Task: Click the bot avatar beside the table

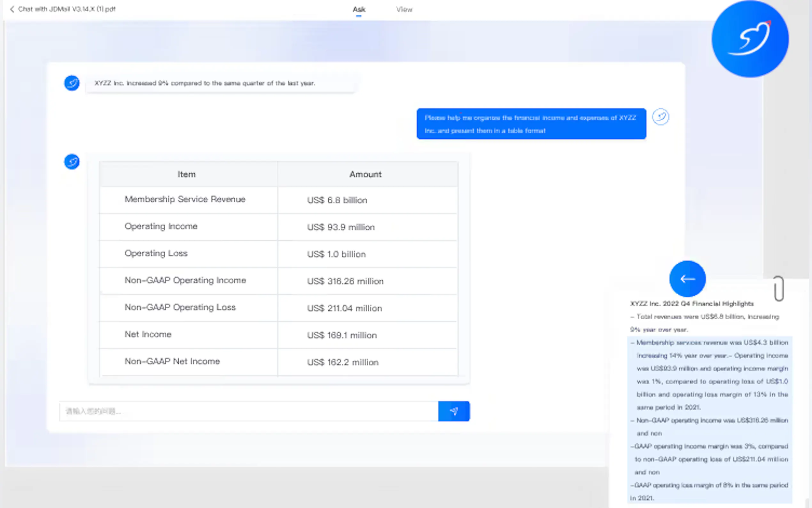Action: click(72, 162)
